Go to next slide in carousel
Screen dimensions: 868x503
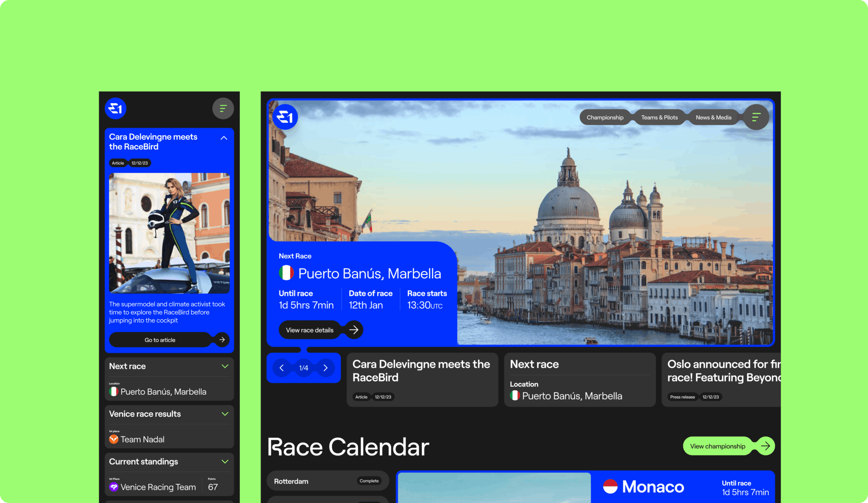[325, 368]
